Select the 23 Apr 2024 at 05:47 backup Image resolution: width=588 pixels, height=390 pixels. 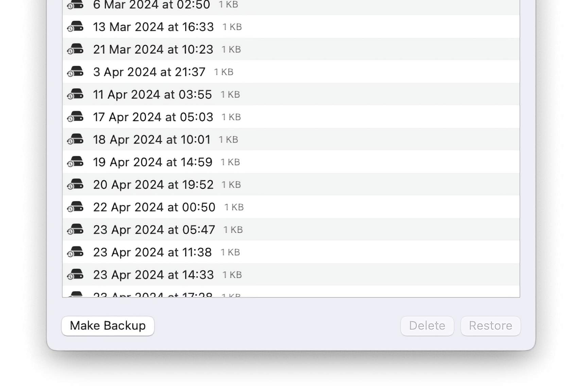(x=154, y=230)
